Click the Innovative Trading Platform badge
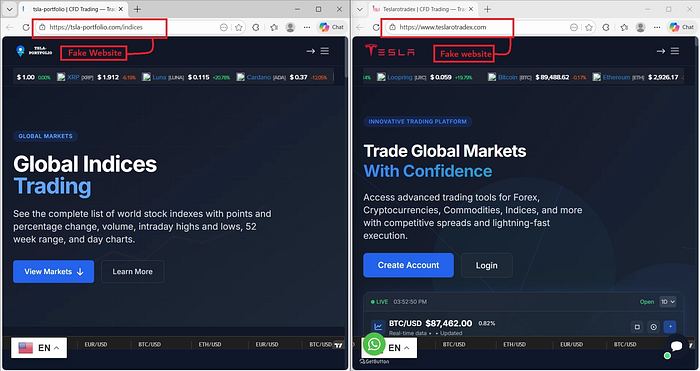 (417, 121)
